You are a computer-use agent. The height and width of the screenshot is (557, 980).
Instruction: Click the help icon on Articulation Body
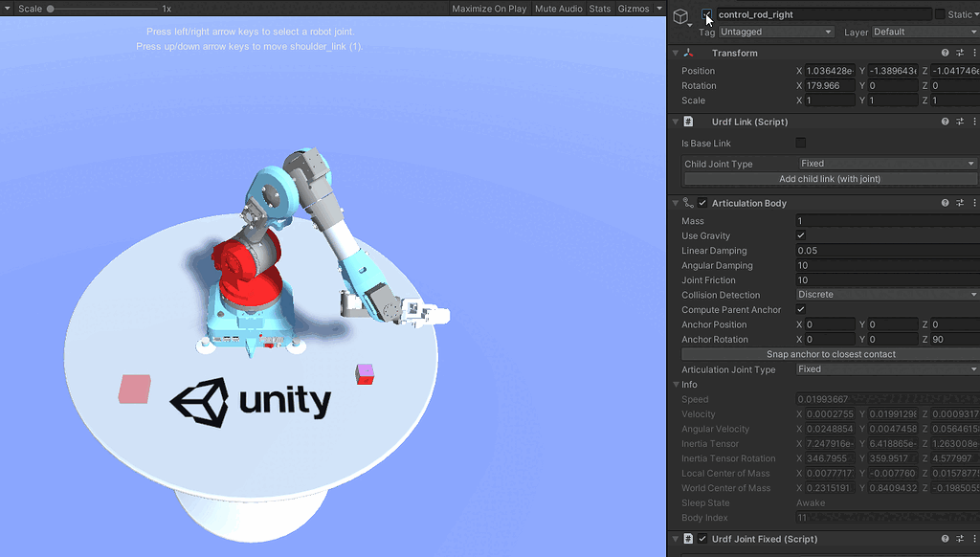point(945,203)
